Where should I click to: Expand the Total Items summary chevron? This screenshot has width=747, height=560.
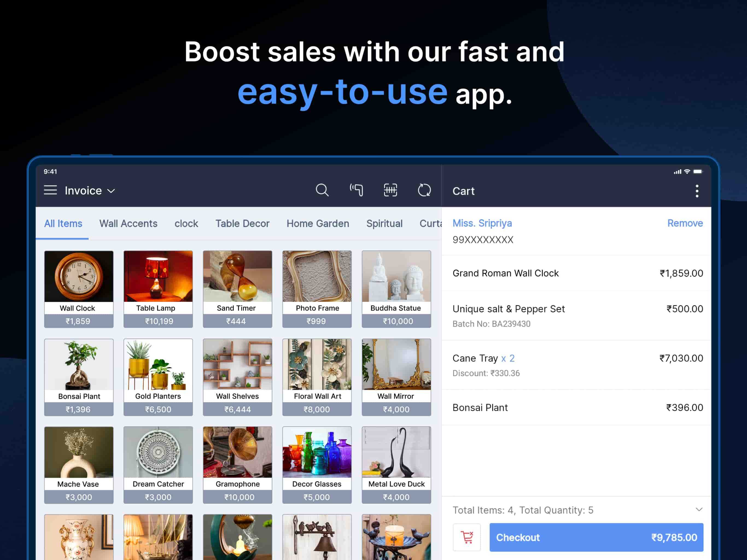pyautogui.click(x=699, y=509)
